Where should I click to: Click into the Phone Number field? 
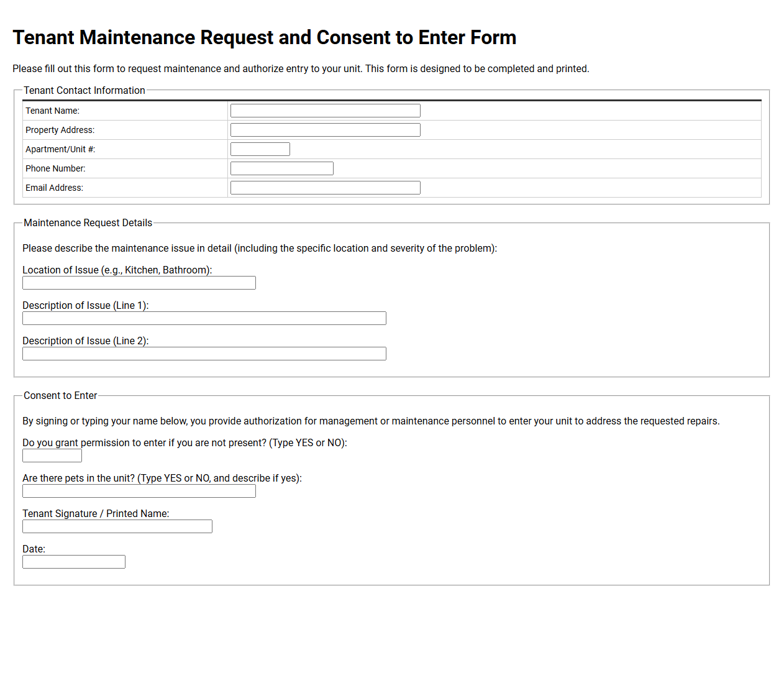(281, 168)
